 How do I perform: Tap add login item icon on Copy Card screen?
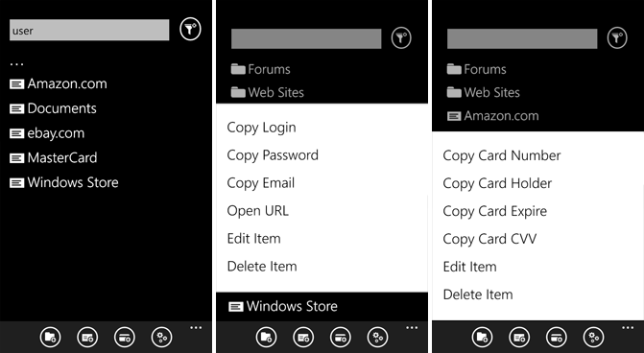click(519, 338)
